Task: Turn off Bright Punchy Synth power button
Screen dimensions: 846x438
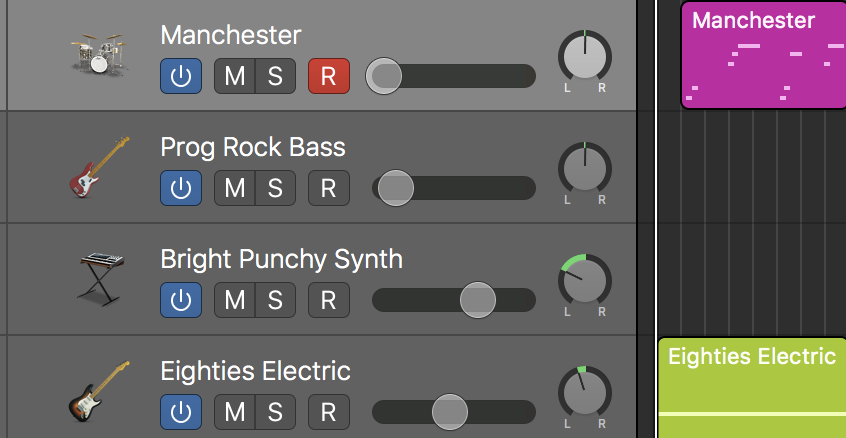Action: point(180,300)
